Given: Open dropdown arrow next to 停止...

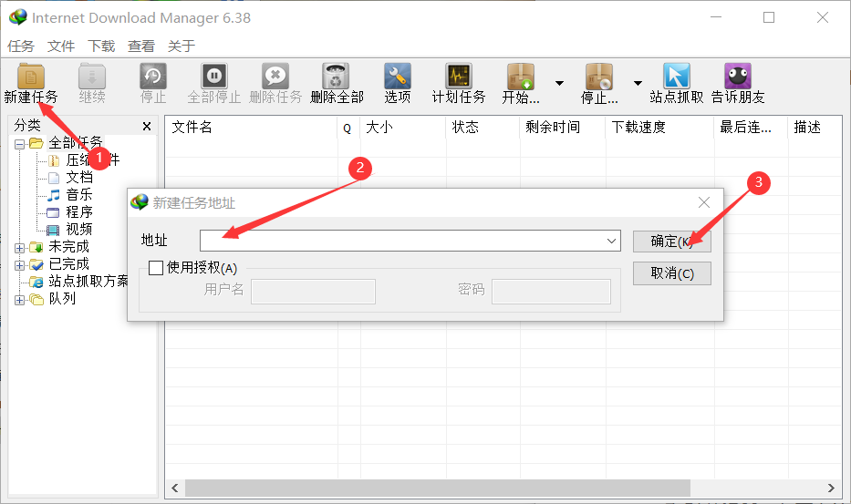Looking at the screenshot, I should coord(638,83).
